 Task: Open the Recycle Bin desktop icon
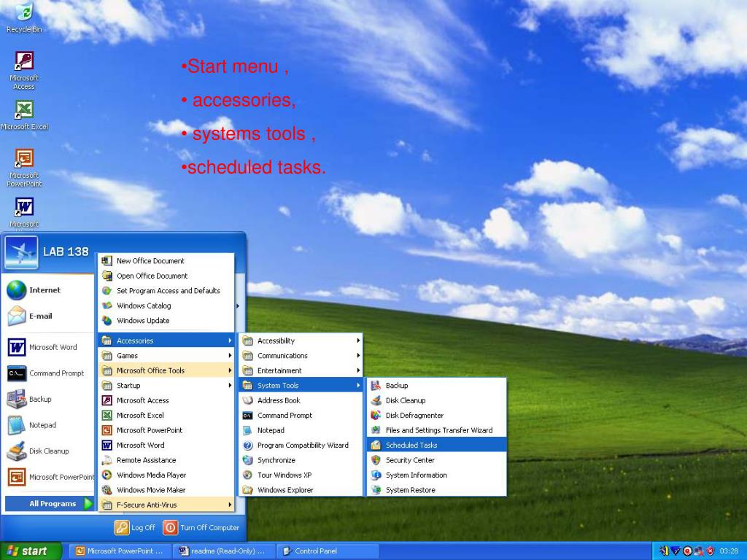click(x=24, y=12)
